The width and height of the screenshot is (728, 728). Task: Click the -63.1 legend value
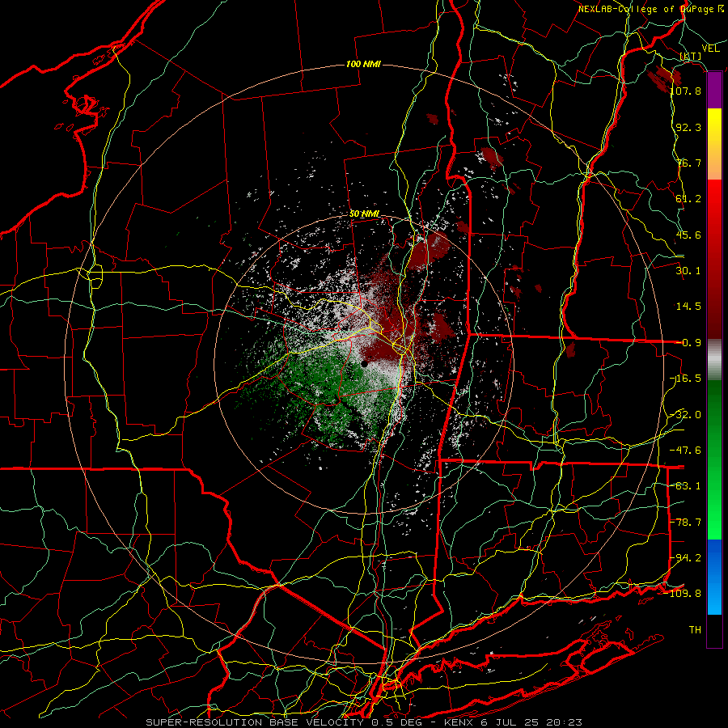pos(686,486)
